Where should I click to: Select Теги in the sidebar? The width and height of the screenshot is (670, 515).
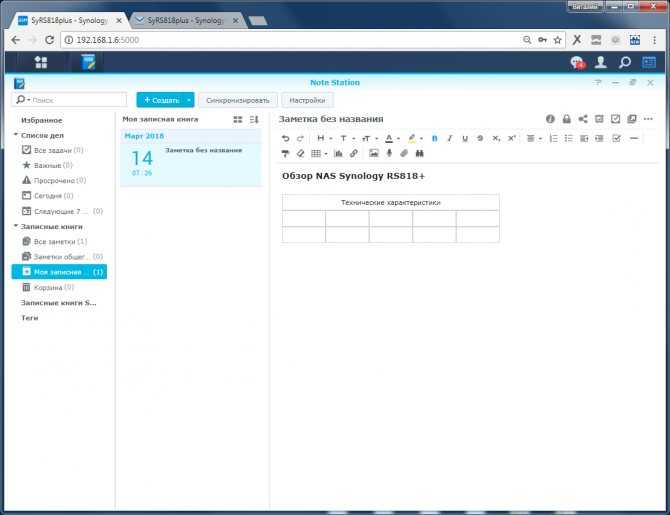pyautogui.click(x=30, y=318)
